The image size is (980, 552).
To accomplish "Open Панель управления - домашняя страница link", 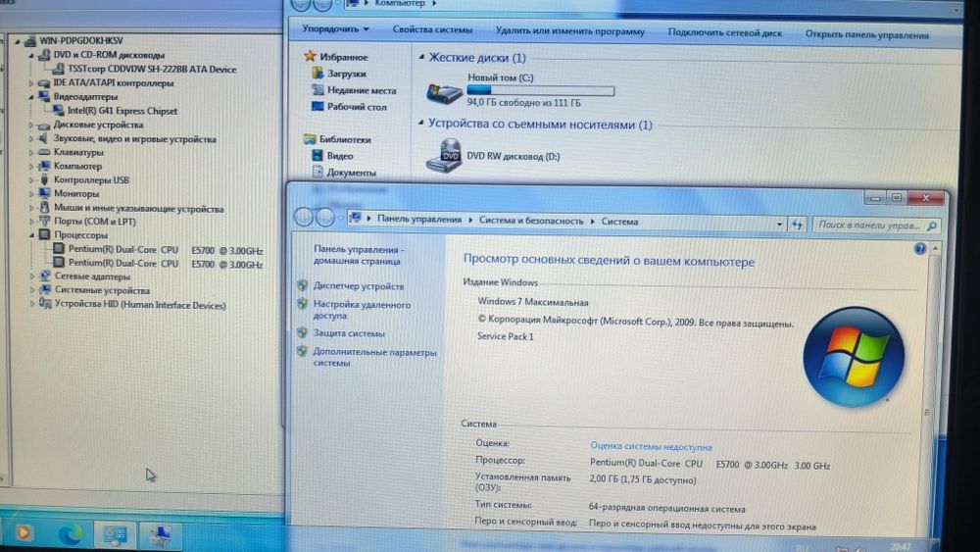I will [359, 255].
